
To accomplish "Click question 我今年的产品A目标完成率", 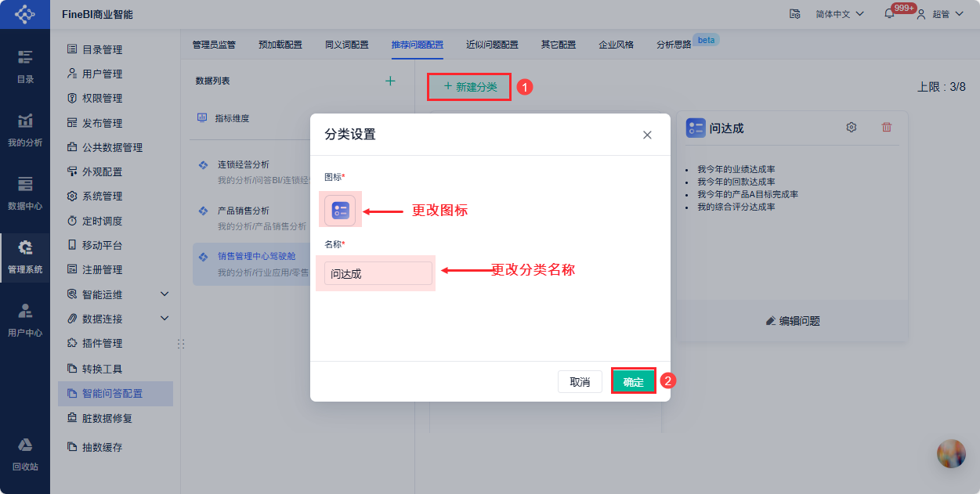I will [747, 194].
